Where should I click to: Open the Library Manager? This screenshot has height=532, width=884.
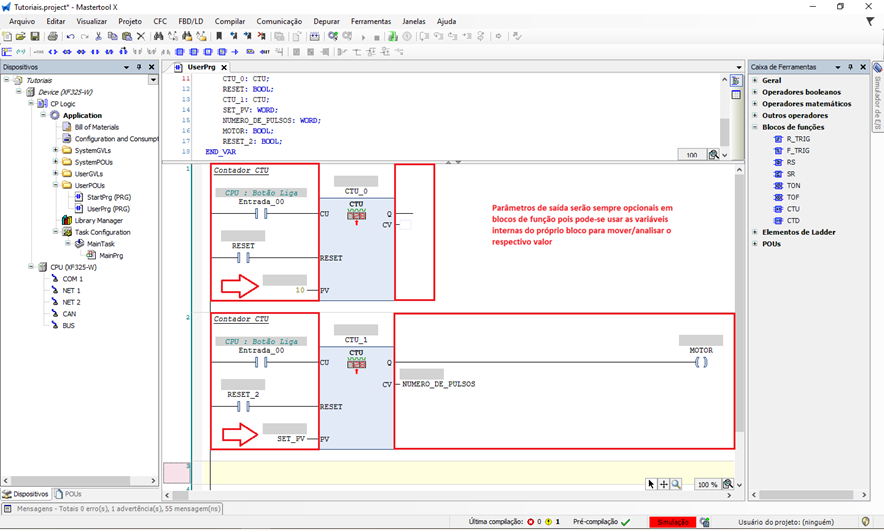coord(98,220)
